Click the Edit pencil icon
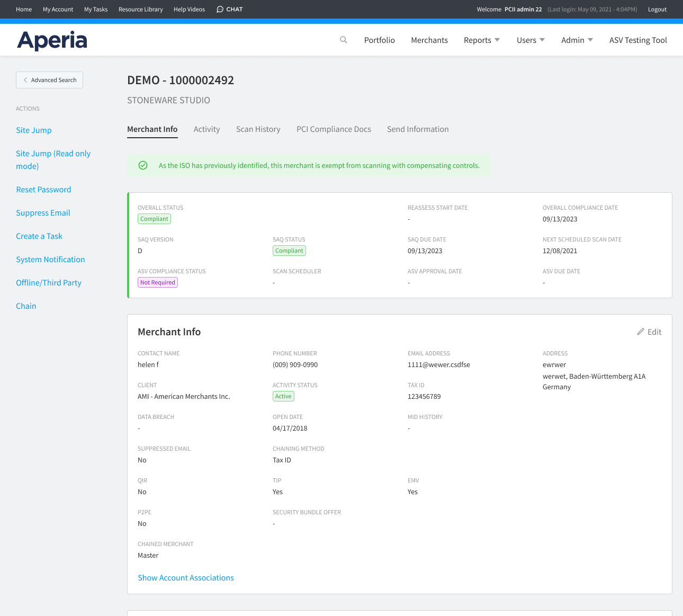 click(x=641, y=332)
